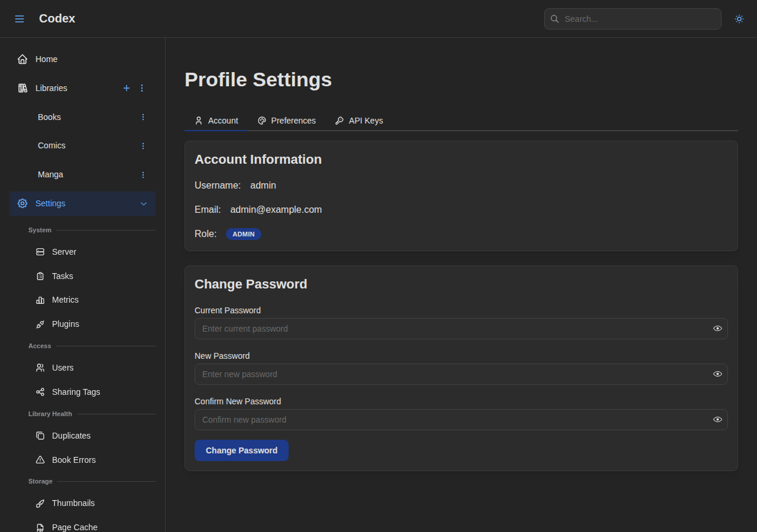Collapse the Settings section chevron
This screenshot has height=532, width=757.
click(144, 203)
